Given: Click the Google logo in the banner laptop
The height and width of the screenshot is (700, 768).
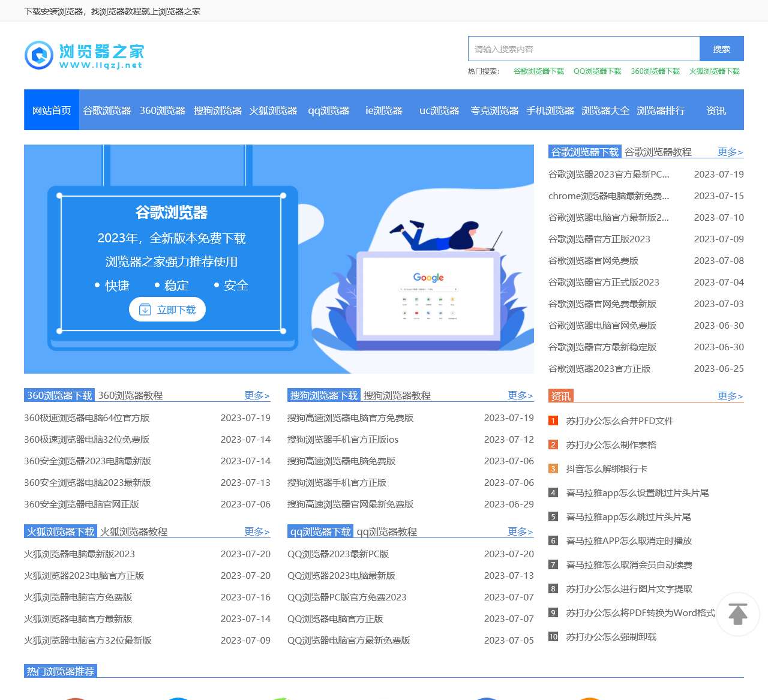Looking at the screenshot, I should (428, 277).
